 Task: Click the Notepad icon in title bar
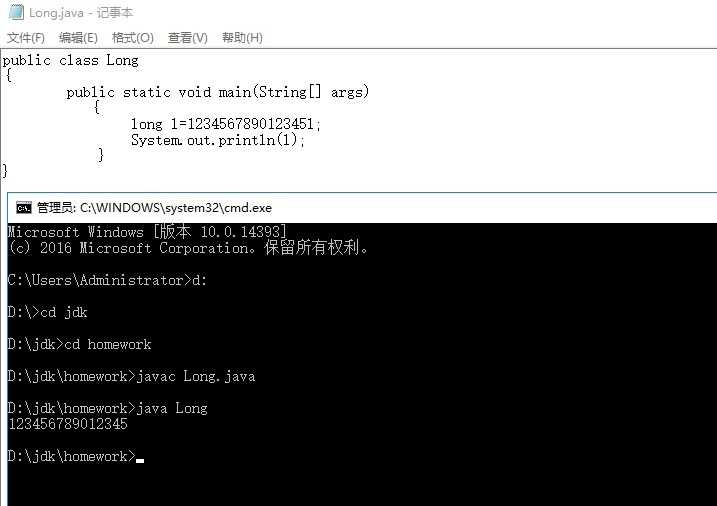tap(16, 12)
